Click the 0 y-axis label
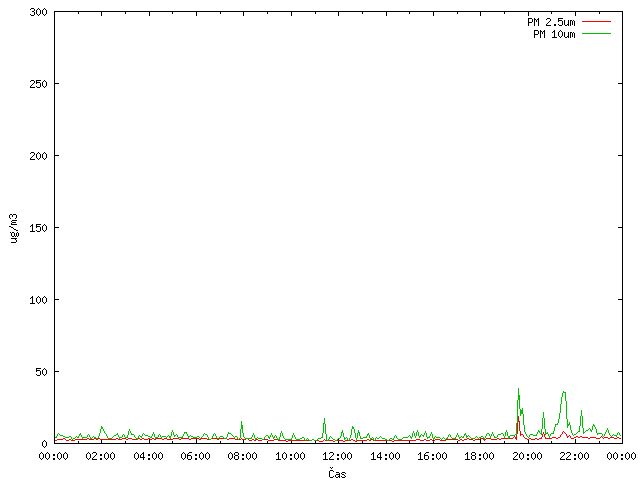 click(x=44, y=444)
